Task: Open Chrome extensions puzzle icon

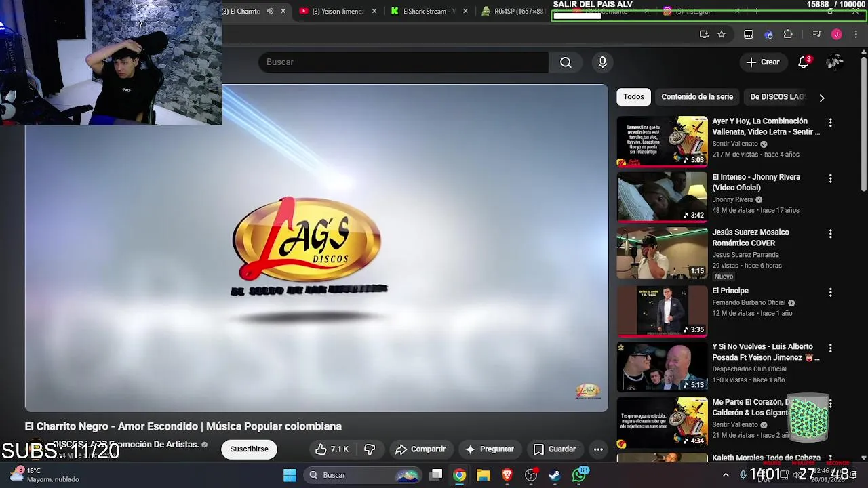Action: [x=788, y=35]
